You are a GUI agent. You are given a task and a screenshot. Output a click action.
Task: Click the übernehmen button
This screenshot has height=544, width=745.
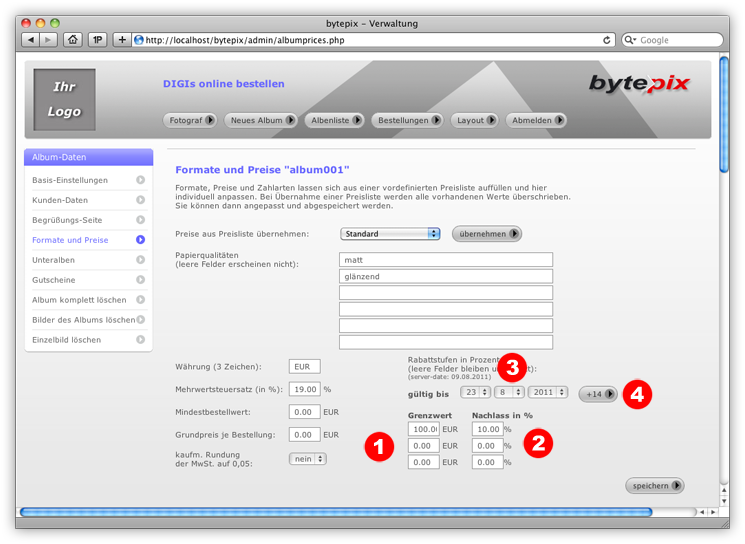click(x=487, y=234)
